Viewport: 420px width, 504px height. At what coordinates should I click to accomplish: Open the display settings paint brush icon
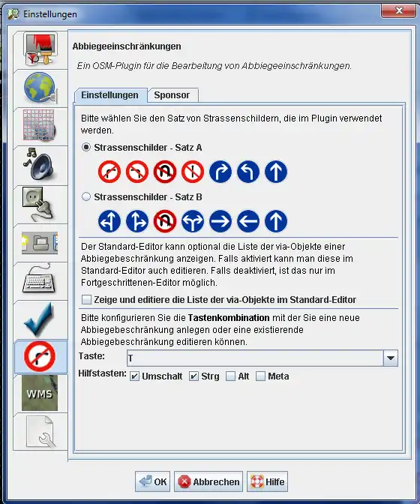click(40, 49)
